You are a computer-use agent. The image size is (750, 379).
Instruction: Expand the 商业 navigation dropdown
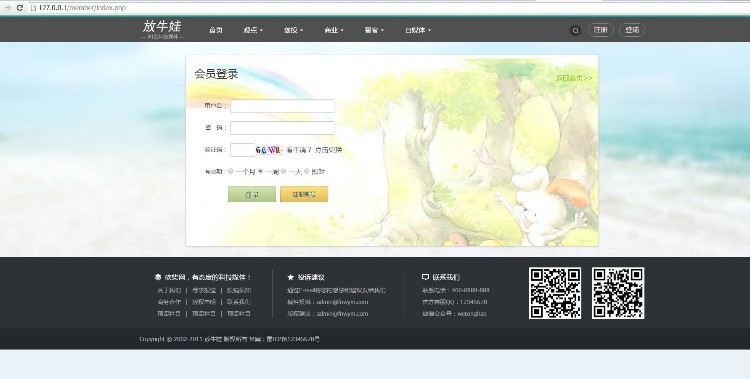[334, 30]
